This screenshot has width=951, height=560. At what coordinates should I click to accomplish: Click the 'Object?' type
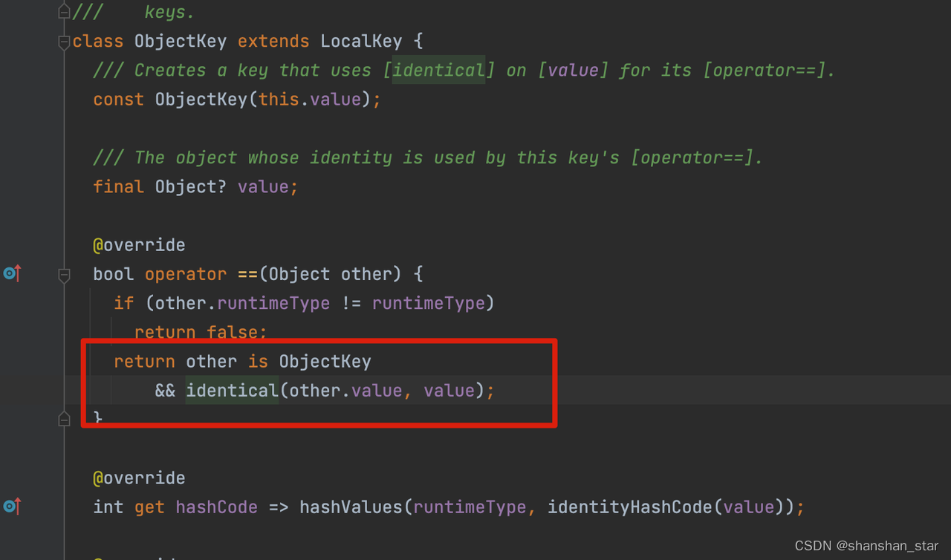[191, 186]
